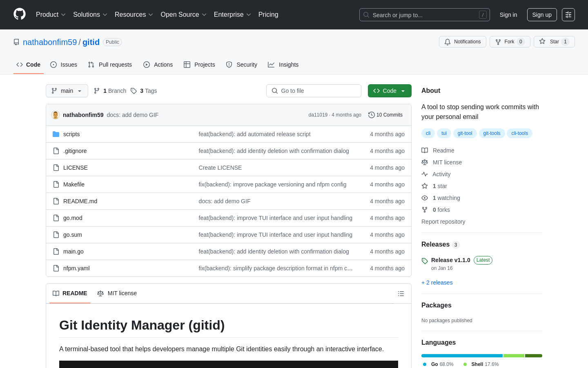Screen dimensions: 588x368
Task: Switch to the Actions tab
Action: point(158,65)
